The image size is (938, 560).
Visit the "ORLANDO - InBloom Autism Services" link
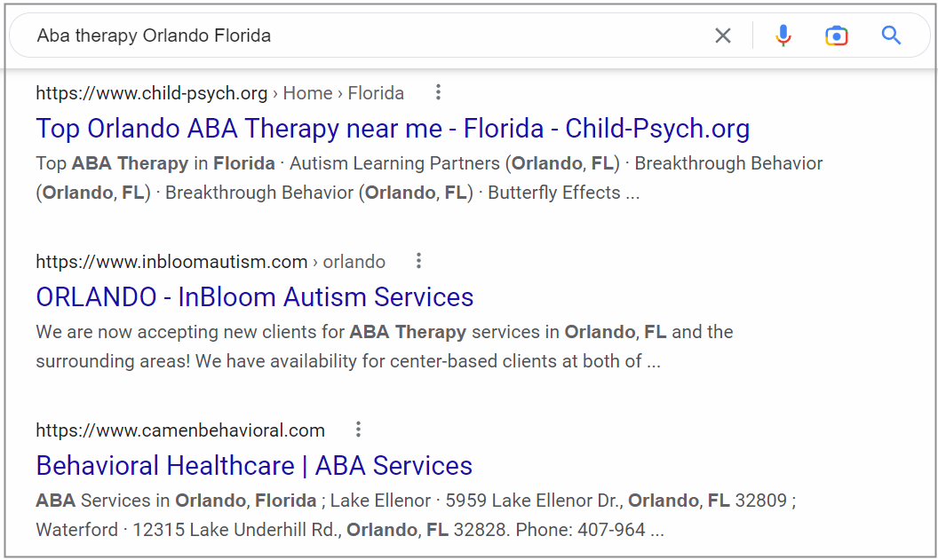click(254, 296)
